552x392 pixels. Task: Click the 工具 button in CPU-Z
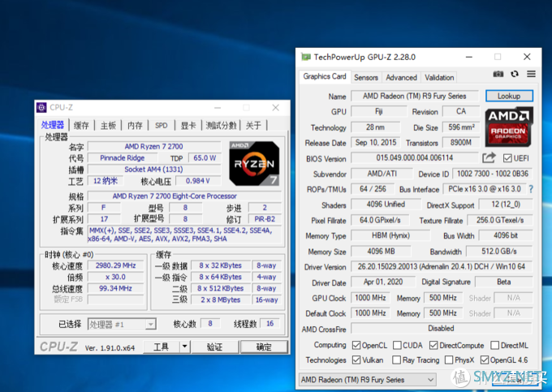click(x=162, y=347)
